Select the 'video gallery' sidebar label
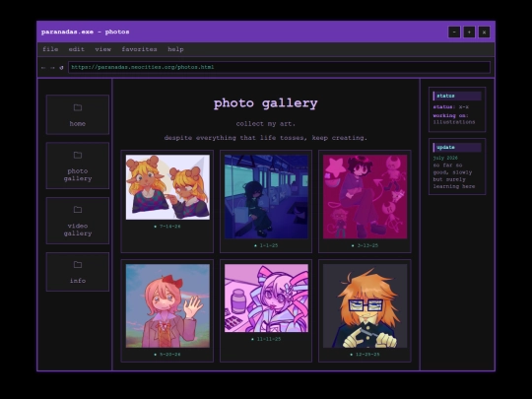The image size is (532, 399). point(78,230)
